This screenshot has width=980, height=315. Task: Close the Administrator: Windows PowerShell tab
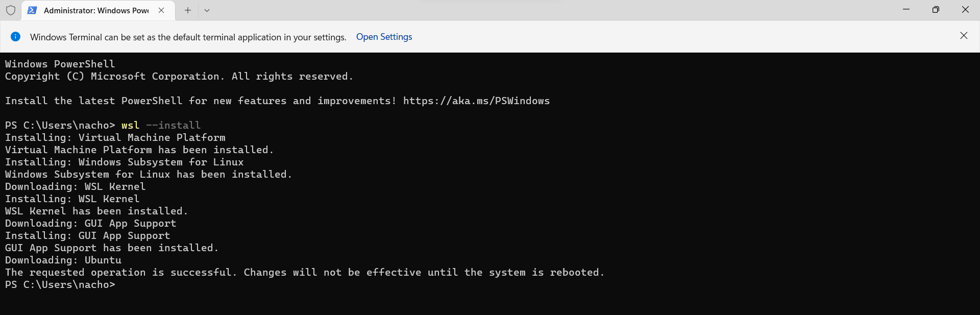pos(161,10)
